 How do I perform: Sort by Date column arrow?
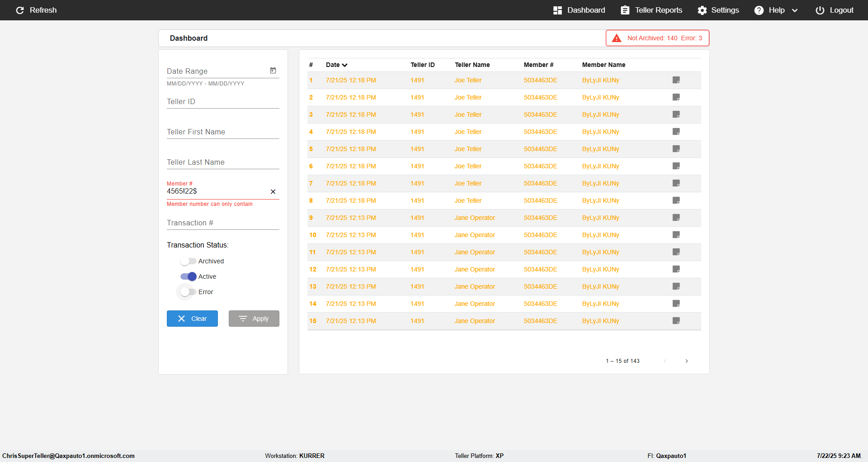pyautogui.click(x=345, y=65)
